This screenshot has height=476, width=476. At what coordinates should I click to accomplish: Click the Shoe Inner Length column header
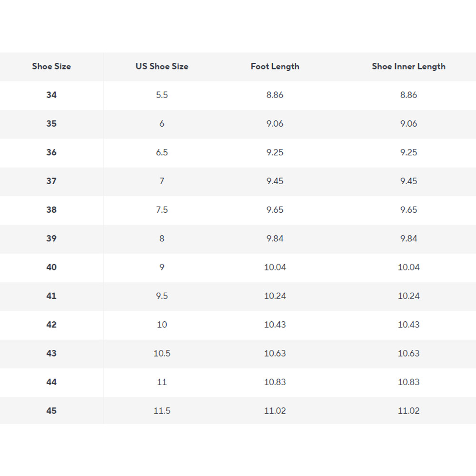click(x=408, y=67)
